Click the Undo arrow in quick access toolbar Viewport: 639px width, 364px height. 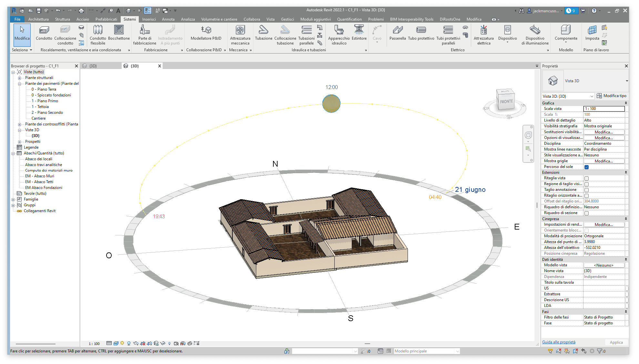click(58, 11)
